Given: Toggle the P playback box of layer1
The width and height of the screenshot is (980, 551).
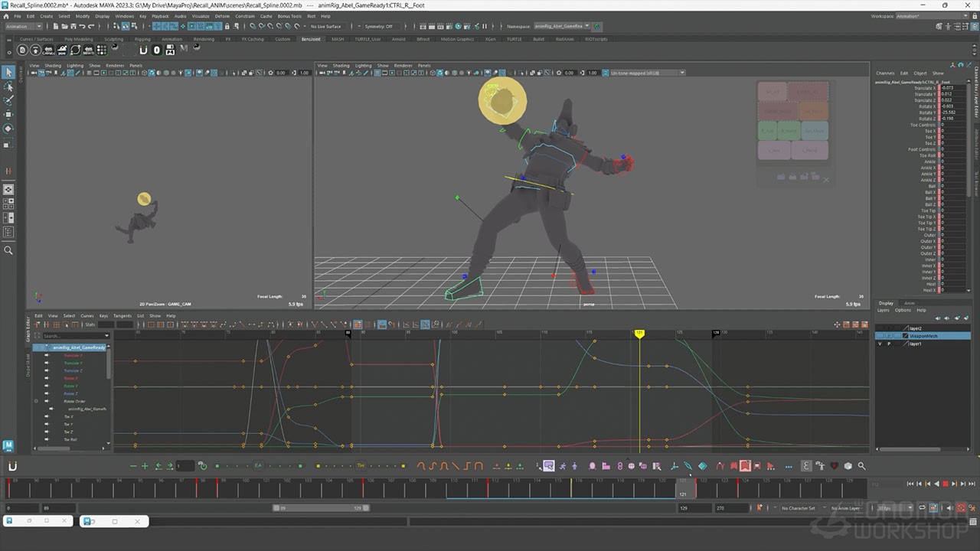Looking at the screenshot, I should pos(888,344).
